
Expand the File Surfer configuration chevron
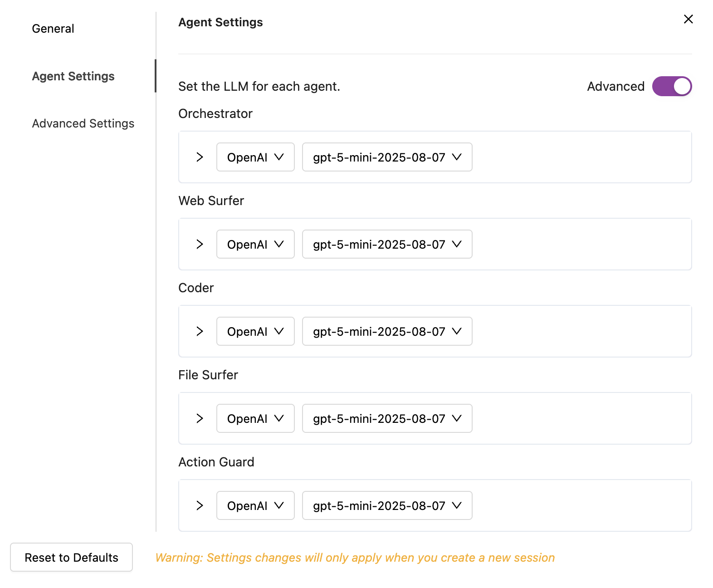click(x=200, y=418)
